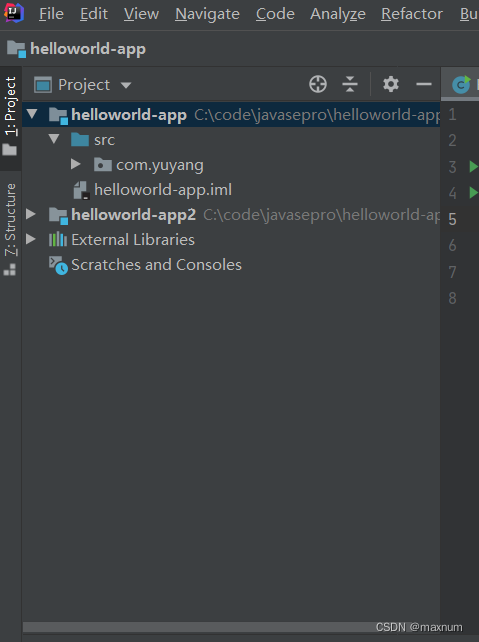Click Scratches and Consoles icon
479x642 pixels.
click(58, 265)
